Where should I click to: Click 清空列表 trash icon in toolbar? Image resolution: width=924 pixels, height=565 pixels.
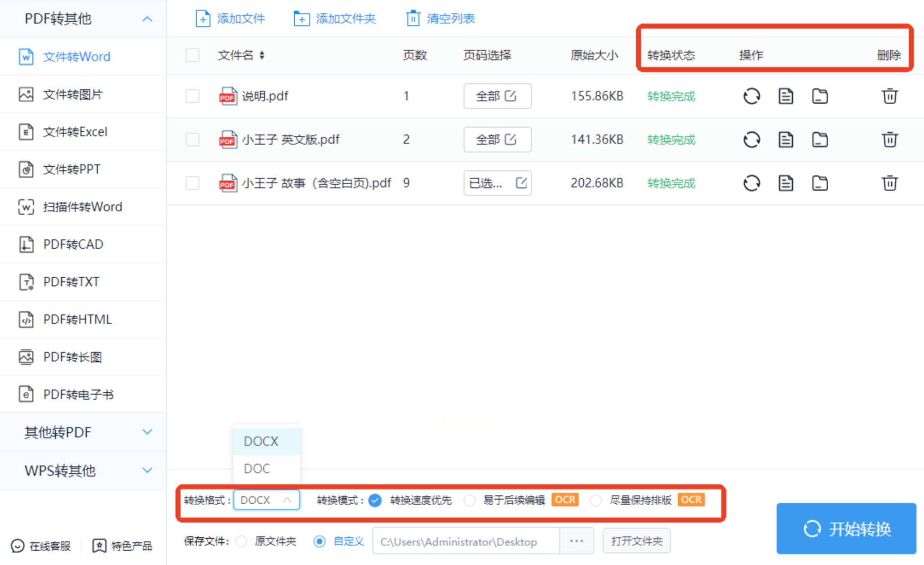[413, 19]
